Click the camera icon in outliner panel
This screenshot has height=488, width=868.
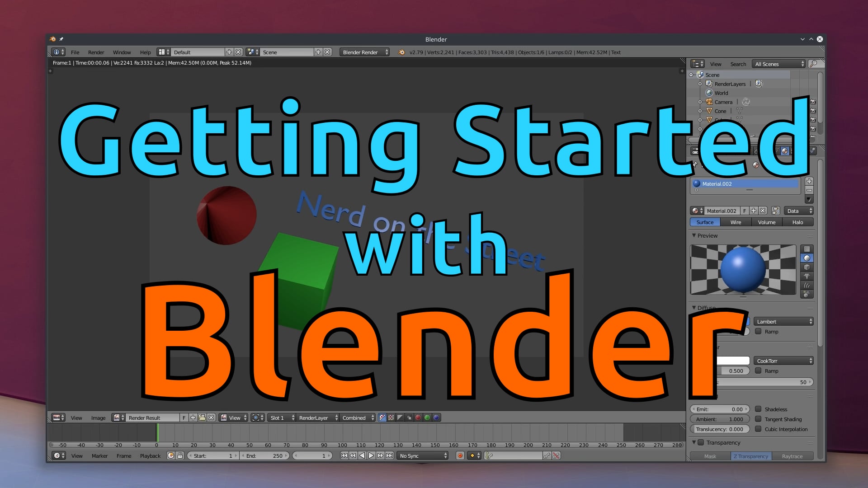[711, 102]
